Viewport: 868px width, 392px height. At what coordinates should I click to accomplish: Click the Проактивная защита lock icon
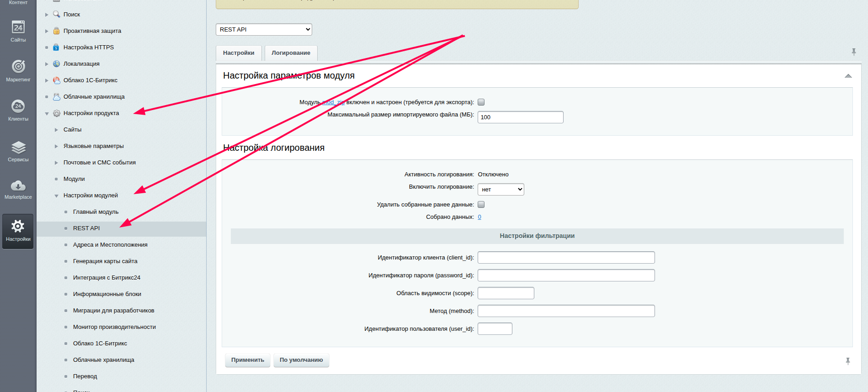tap(56, 31)
